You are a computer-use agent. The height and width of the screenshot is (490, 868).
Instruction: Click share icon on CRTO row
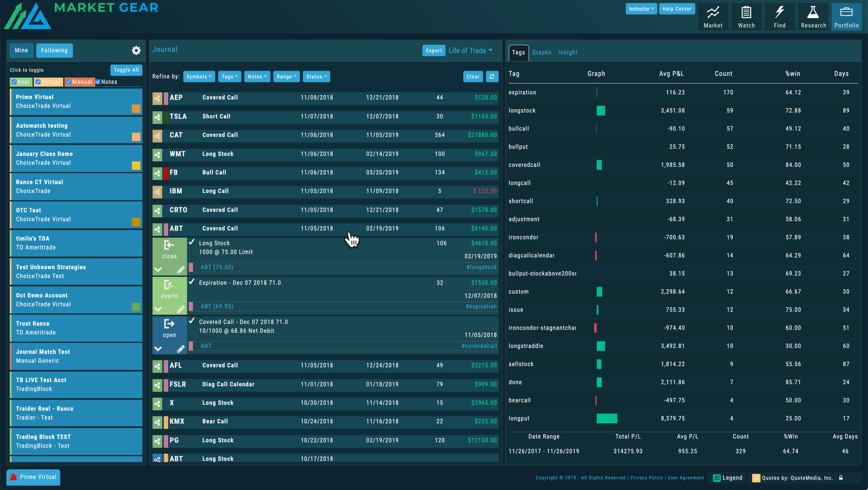coord(157,211)
